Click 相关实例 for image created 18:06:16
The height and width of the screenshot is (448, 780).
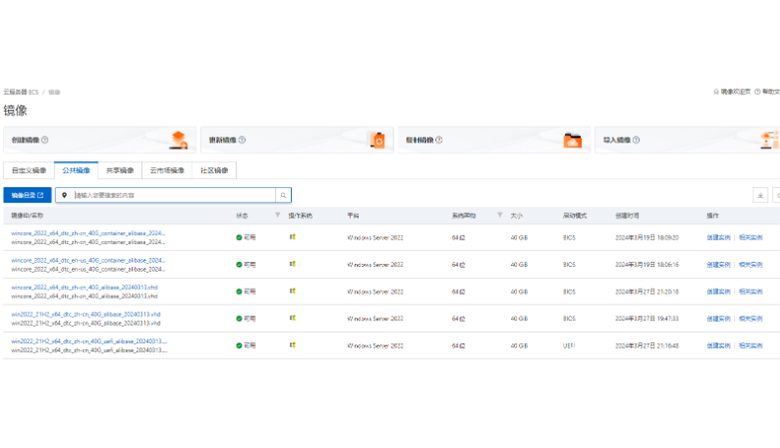click(751, 265)
